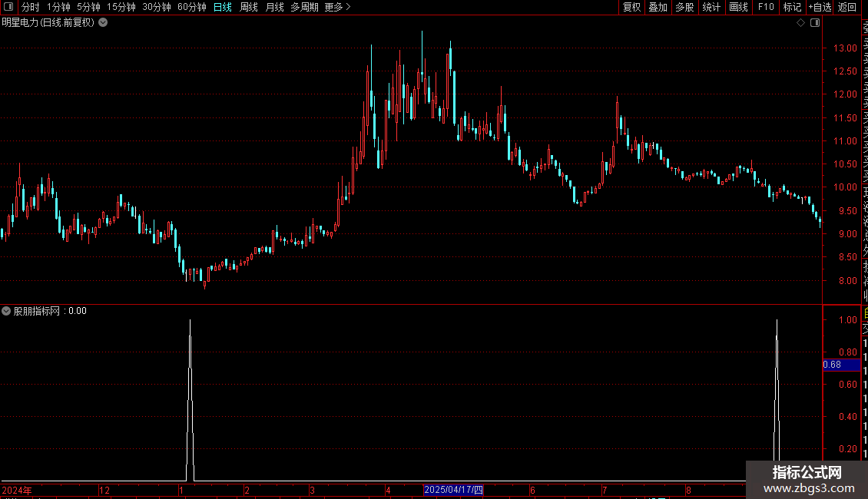The image size is (868, 499).
Task: Click the 13.00 price axis label
Action: click(x=845, y=48)
